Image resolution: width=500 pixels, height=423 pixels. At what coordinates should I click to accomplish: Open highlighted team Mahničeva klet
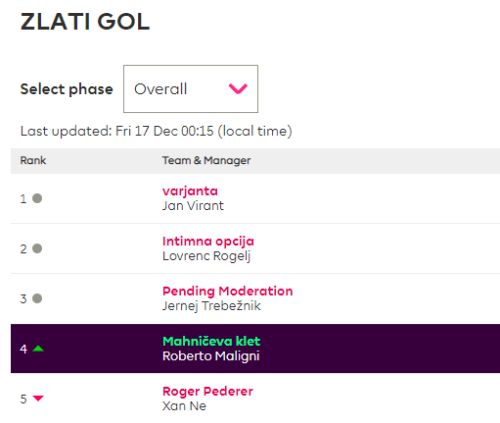click(211, 341)
